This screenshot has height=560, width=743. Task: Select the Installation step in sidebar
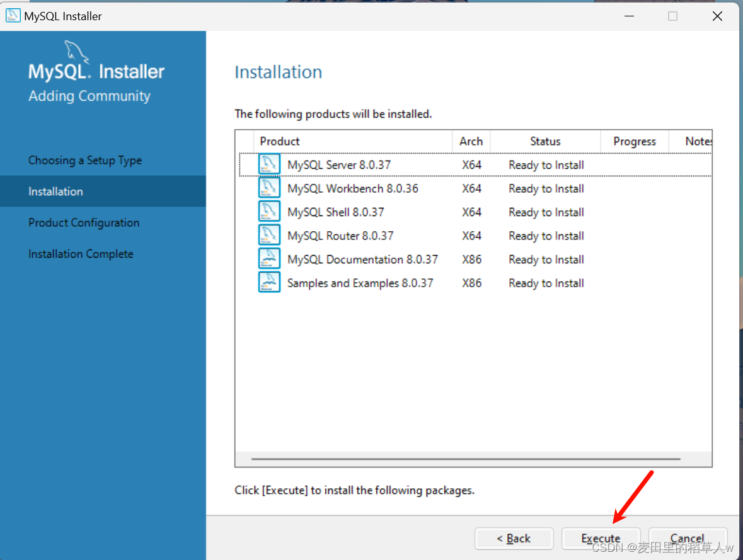point(103,191)
